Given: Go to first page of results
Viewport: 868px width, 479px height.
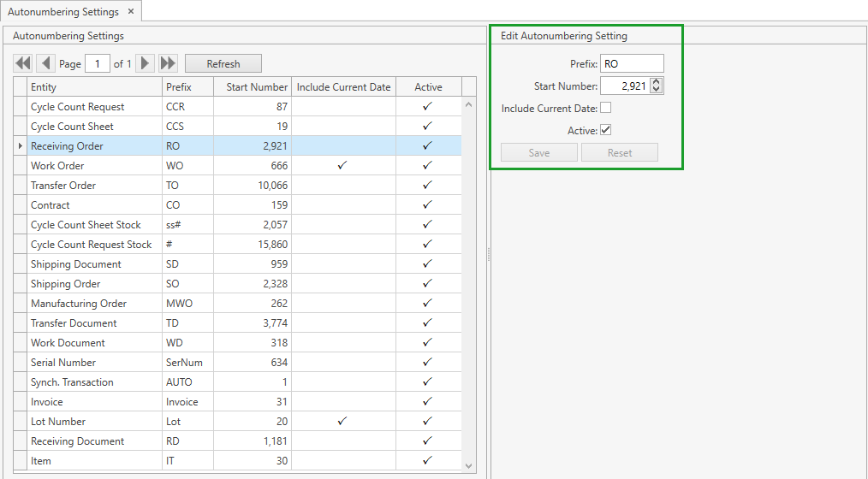Looking at the screenshot, I should [23, 63].
